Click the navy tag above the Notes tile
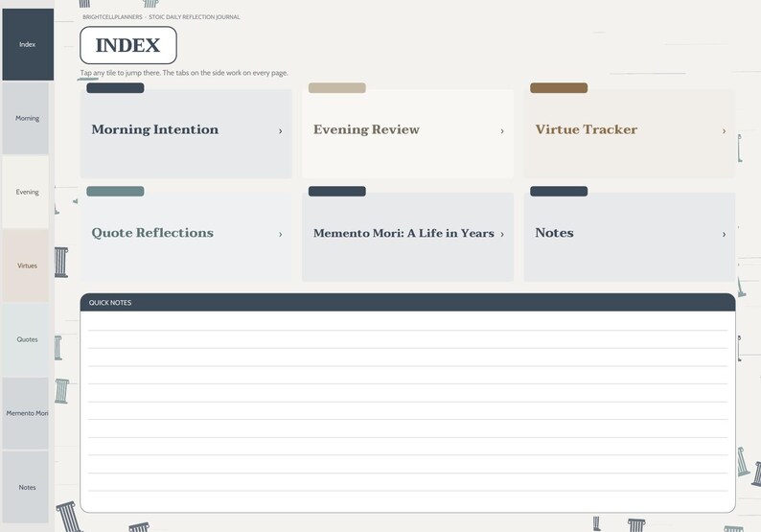The image size is (761, 532). (559, 192)
